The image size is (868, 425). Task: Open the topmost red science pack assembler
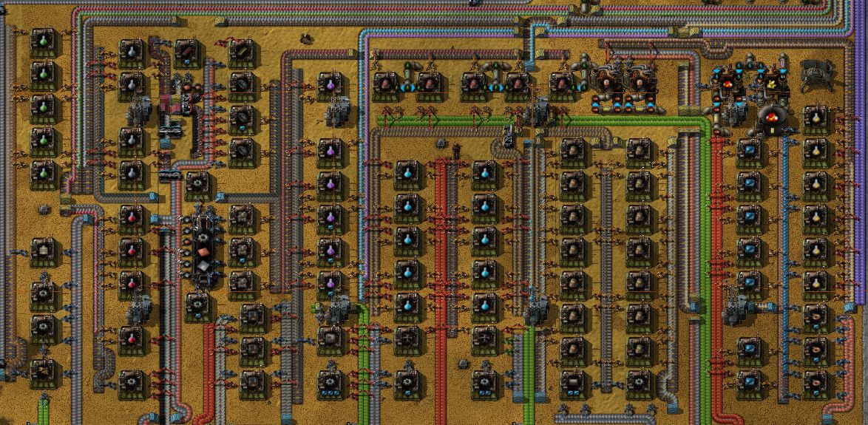click(132, 219)
